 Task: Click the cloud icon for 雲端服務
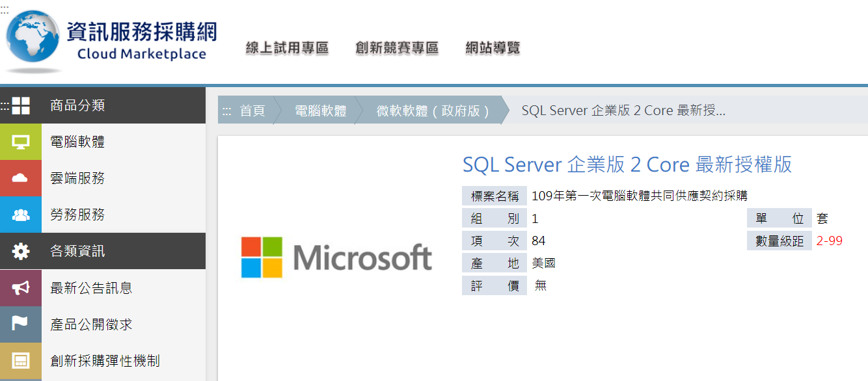[x=21, y=179]
